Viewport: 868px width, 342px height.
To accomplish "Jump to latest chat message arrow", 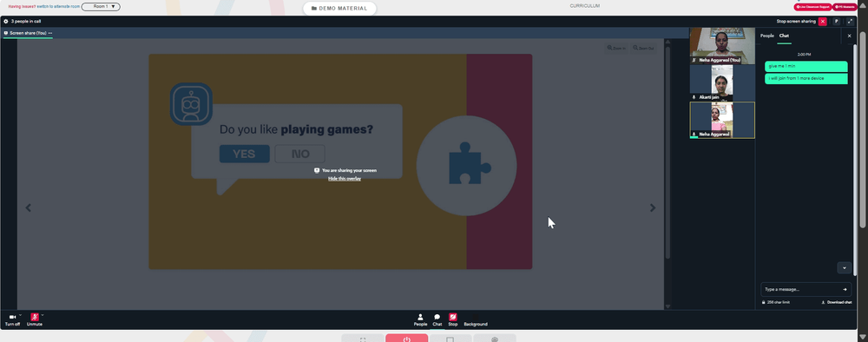I will tap(845, 268).
